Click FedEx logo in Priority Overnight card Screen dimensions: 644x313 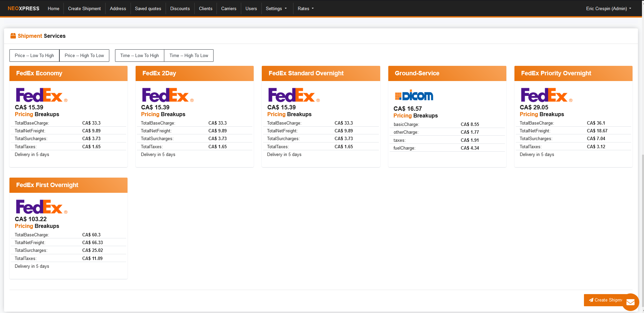546,95
